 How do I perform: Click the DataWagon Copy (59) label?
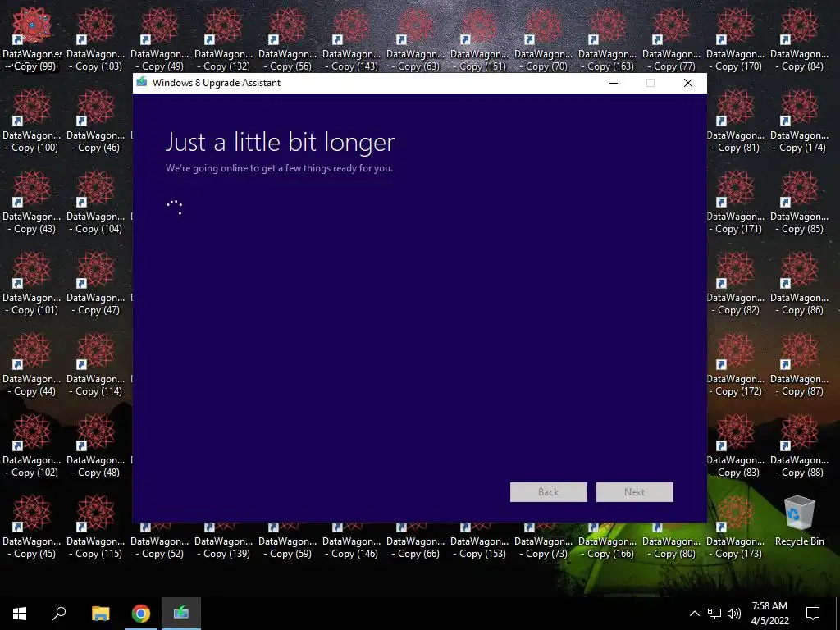(x=288, y=547)
